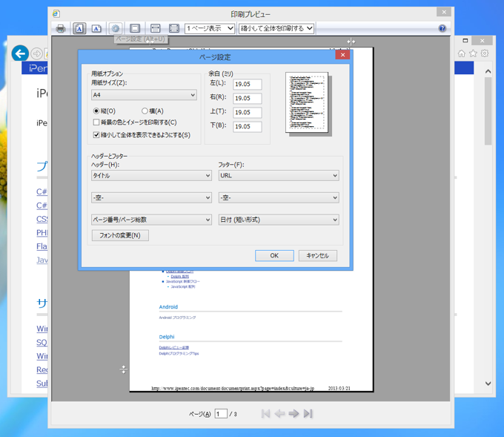Click the horizontal margin adjust handle at top
Image resolution: width=504 pixels, height=437 pixels.
pos(351,42)
